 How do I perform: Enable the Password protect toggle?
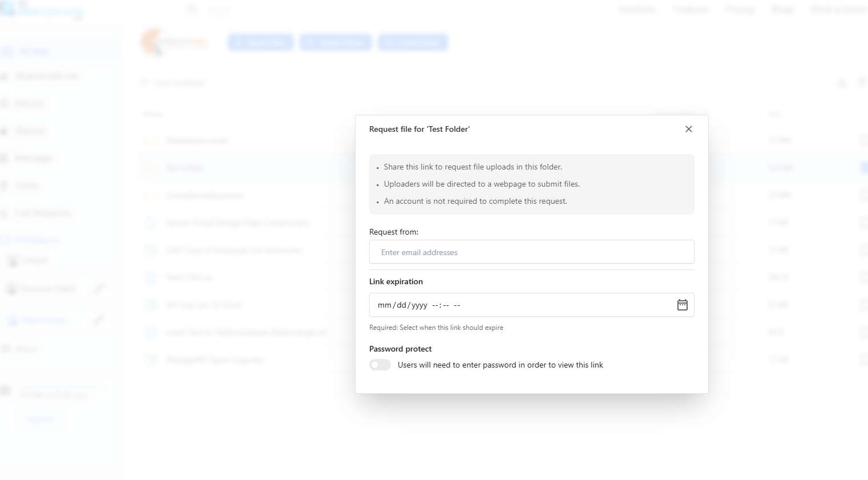point(380,365)
